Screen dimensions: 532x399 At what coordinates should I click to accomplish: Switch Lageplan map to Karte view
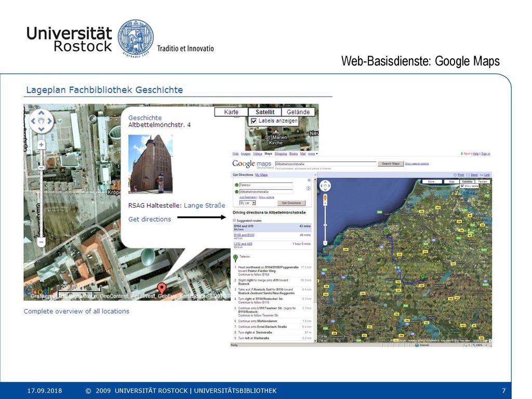tap(231, 112)
